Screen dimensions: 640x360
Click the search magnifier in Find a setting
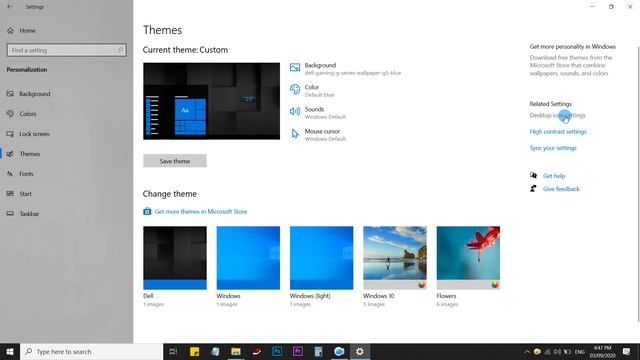tap(120, 50)
